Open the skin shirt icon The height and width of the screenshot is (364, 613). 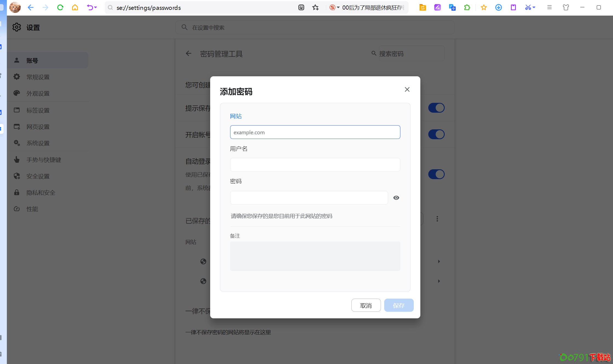click(x=566, y=8)
